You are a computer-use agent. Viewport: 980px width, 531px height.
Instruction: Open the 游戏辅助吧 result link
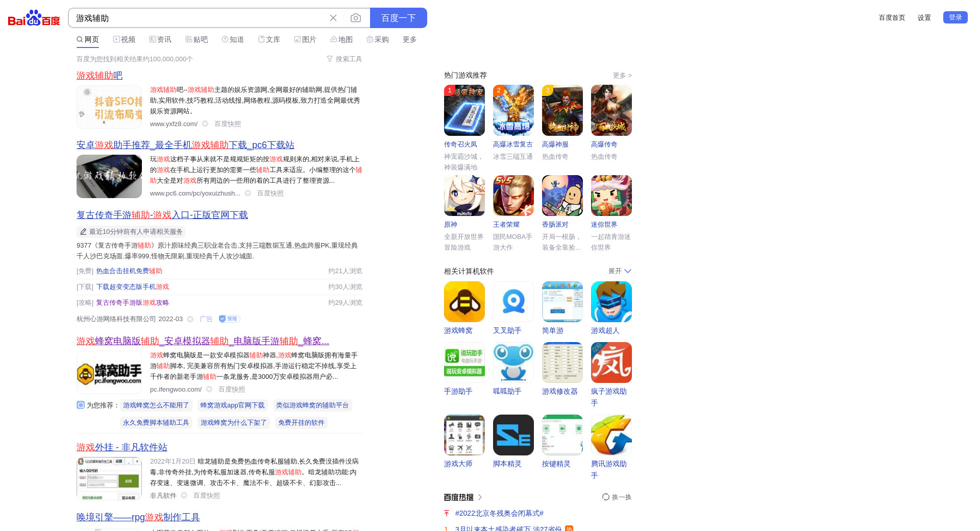tap(100, 76)
